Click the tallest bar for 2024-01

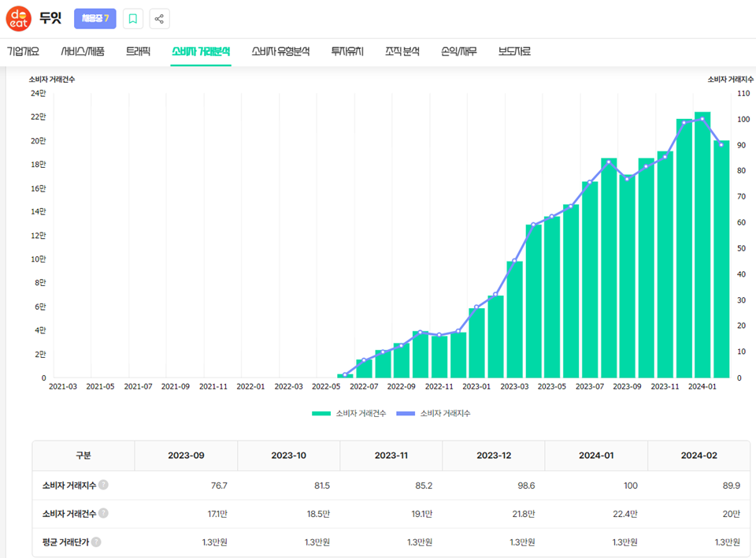click(x=702, y=245)
